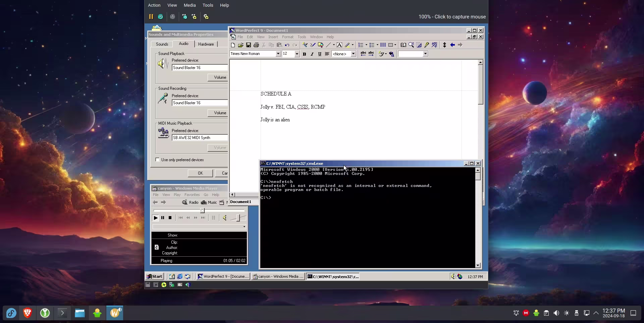The width and height of the screenshot is (644, 323).
Task: Expand the table icon dropdown arrow
Action: pyautogui.click(x=395, y=45)
